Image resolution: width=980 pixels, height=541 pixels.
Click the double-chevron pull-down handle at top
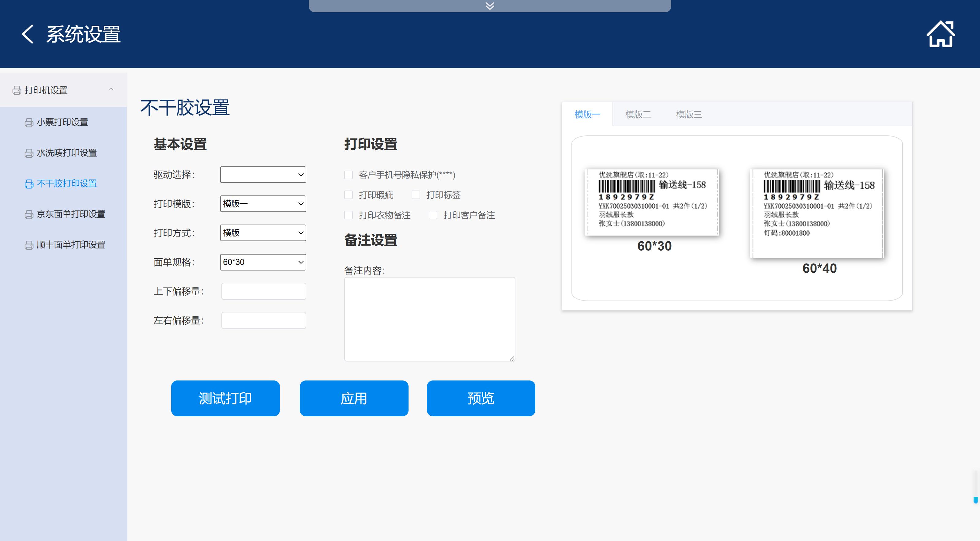[490, 6]
